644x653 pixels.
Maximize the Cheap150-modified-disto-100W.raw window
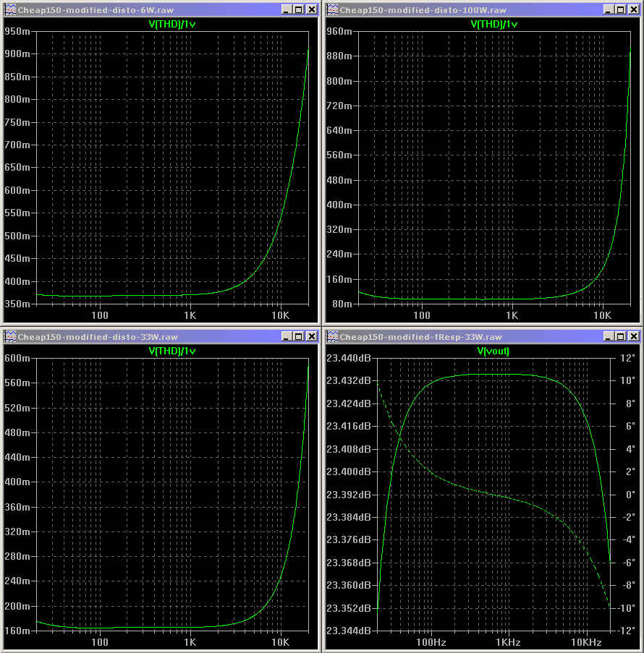621,9
